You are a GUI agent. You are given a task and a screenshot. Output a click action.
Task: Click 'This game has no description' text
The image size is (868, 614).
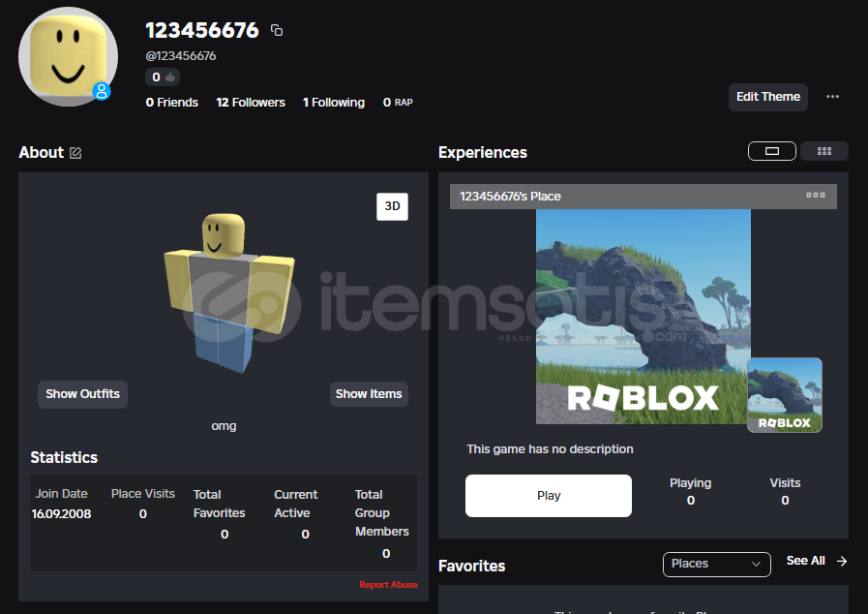point(550,448)
